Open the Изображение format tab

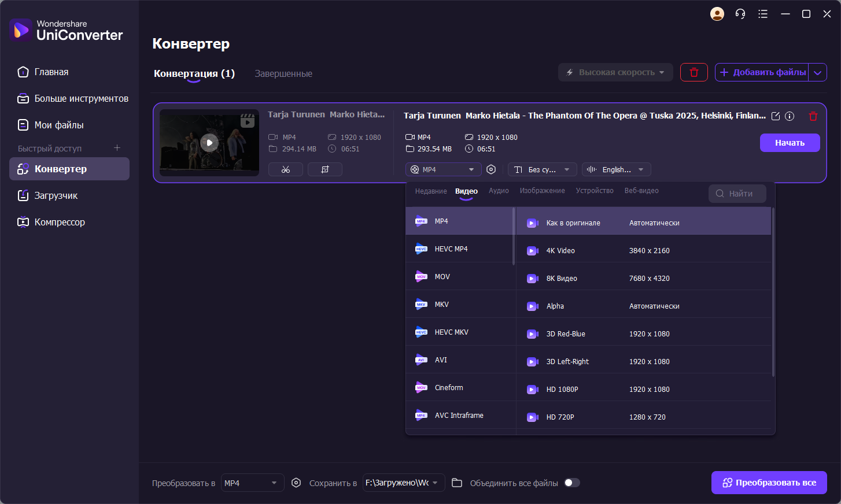pos(542,191)
